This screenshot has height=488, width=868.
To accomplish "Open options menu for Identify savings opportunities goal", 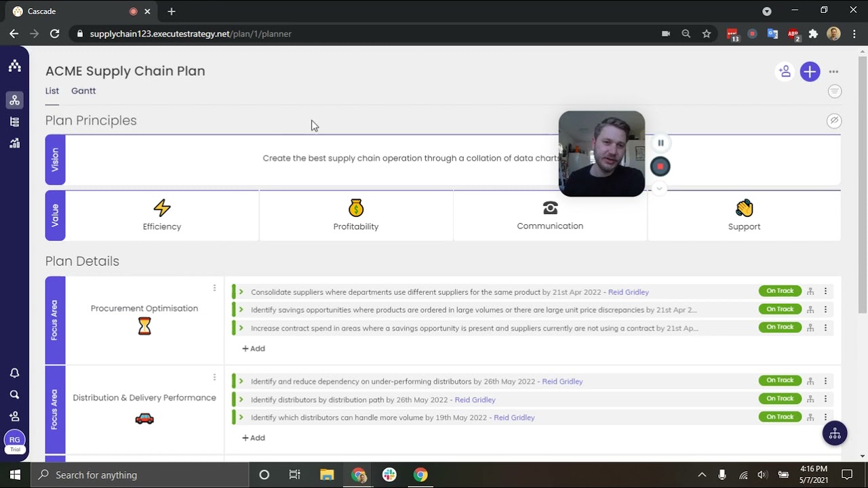I will 825,309.
